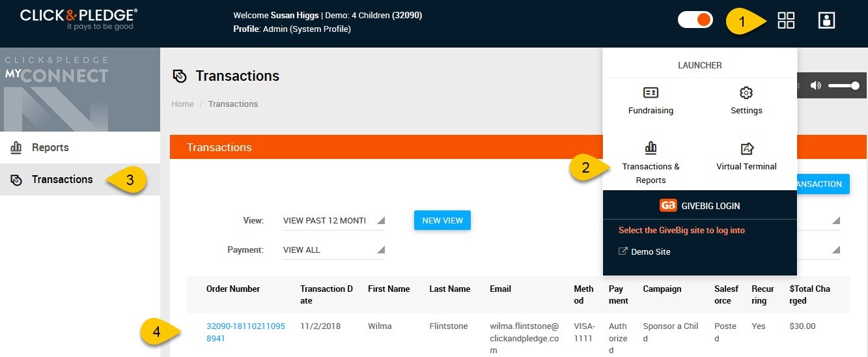The height and width of the screenshot is (357, 868).
Task: Select Reports in the sidebar
Action: click(80, 148)
